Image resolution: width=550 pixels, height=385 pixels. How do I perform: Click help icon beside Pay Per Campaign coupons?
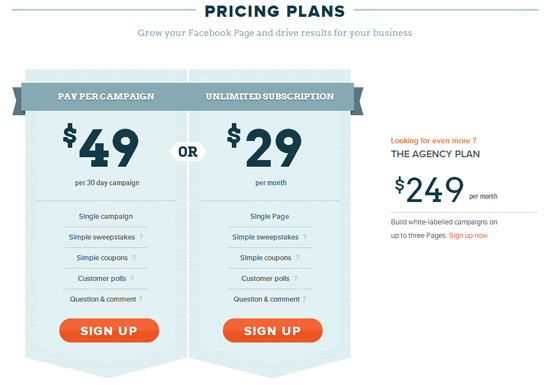[x=134, y=258]
